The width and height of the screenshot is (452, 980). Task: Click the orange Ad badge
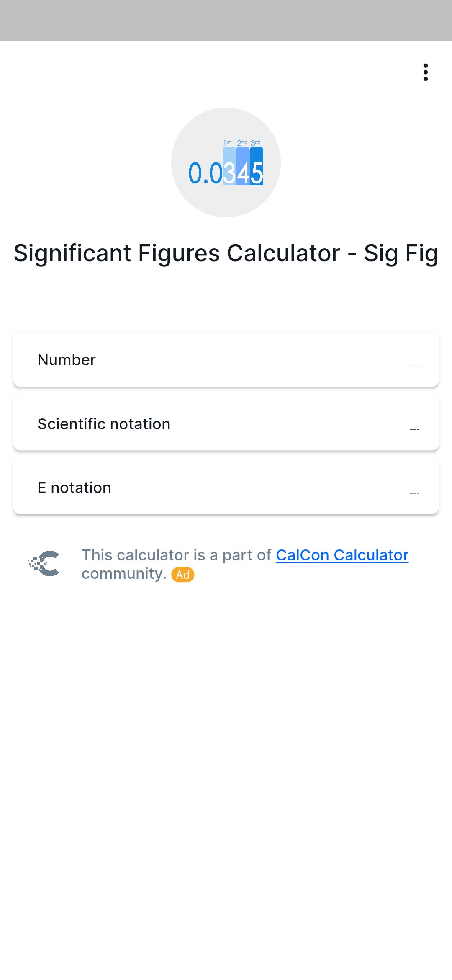click(183, 575)
